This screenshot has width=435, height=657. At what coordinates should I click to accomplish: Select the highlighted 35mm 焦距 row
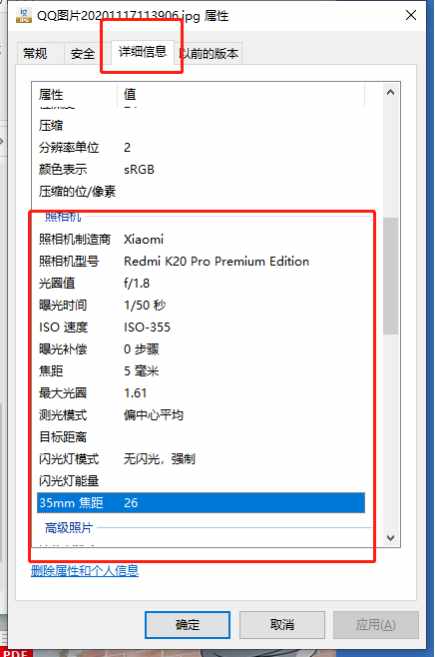(201, 503)
